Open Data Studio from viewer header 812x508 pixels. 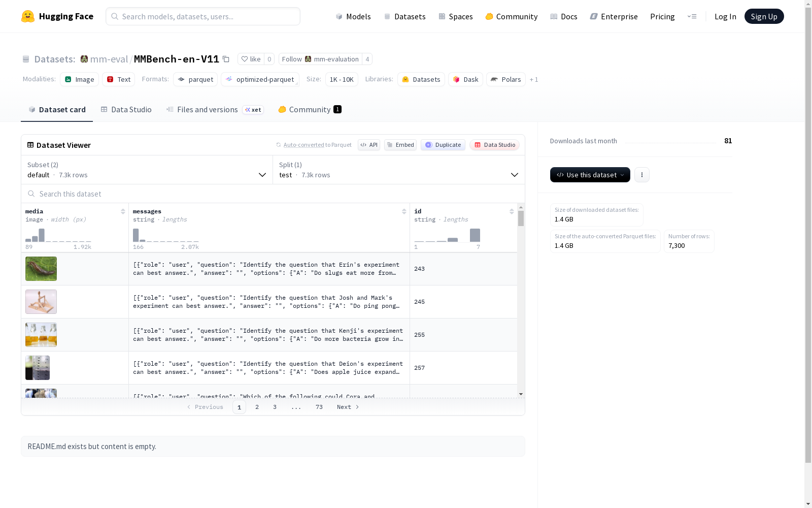coord(494,145)
